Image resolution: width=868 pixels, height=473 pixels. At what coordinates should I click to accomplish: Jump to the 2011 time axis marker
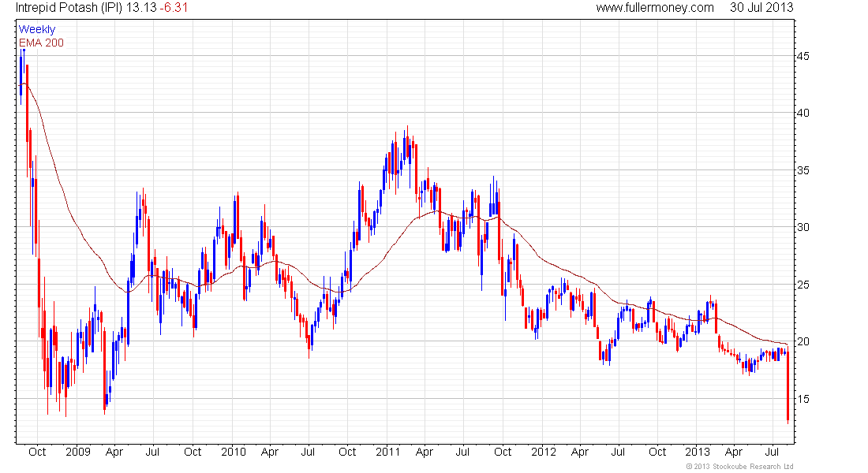tap(387, 453)
